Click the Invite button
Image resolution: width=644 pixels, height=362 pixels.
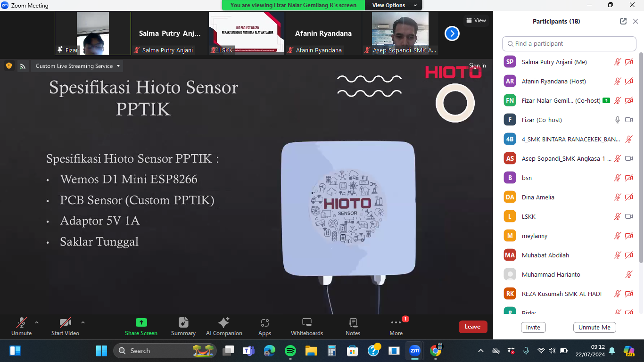pos(533,328)
